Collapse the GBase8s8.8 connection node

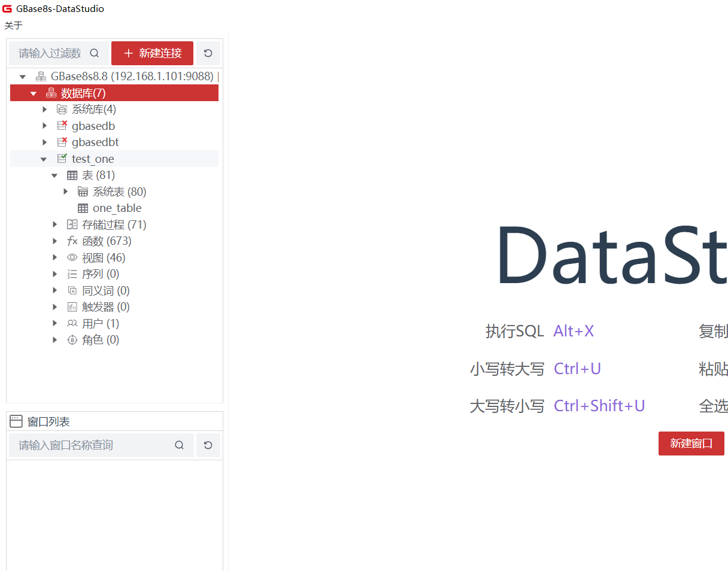[23, 77]
